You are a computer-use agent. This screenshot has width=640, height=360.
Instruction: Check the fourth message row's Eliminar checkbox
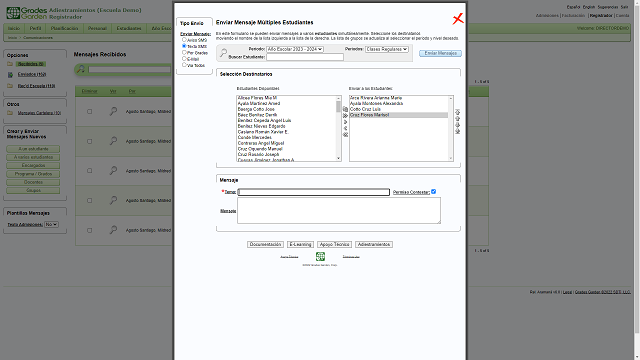coord(89,200)
